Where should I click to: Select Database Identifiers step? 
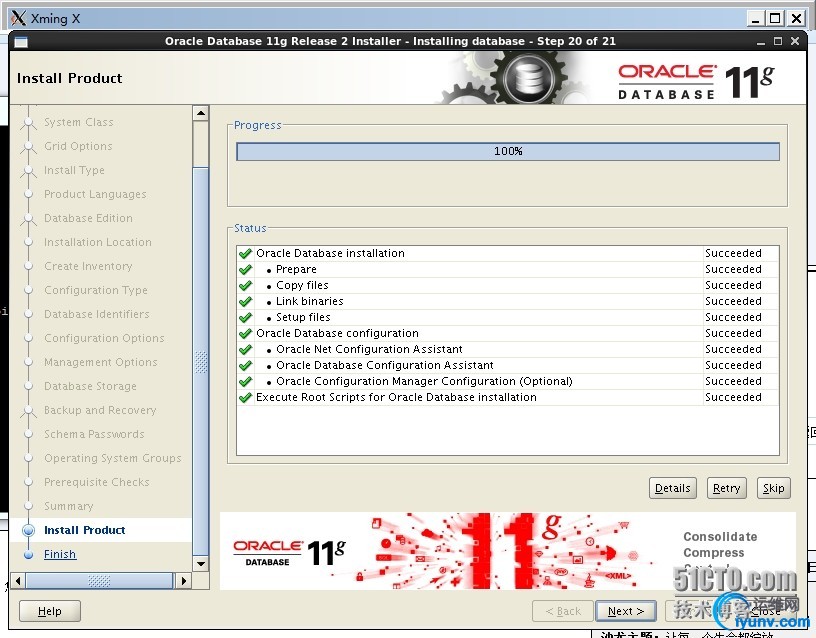[x=97, y=314]
